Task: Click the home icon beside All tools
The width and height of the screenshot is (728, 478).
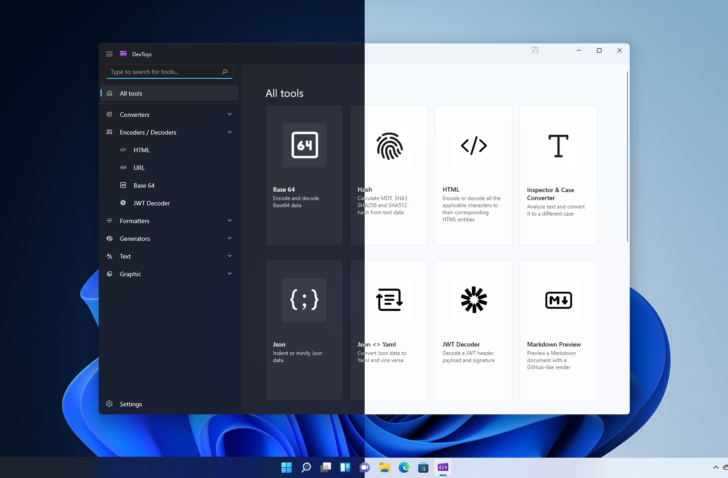Action: tap(110, 93)
